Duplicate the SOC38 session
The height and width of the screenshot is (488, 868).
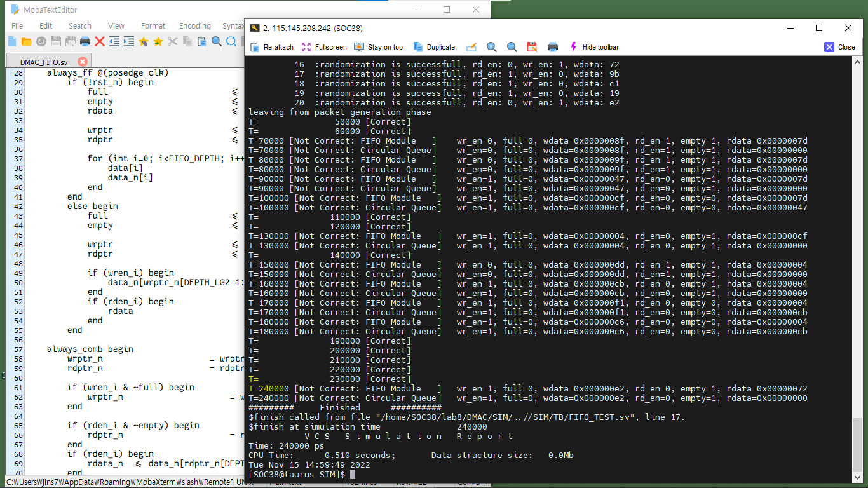point(435,47)
